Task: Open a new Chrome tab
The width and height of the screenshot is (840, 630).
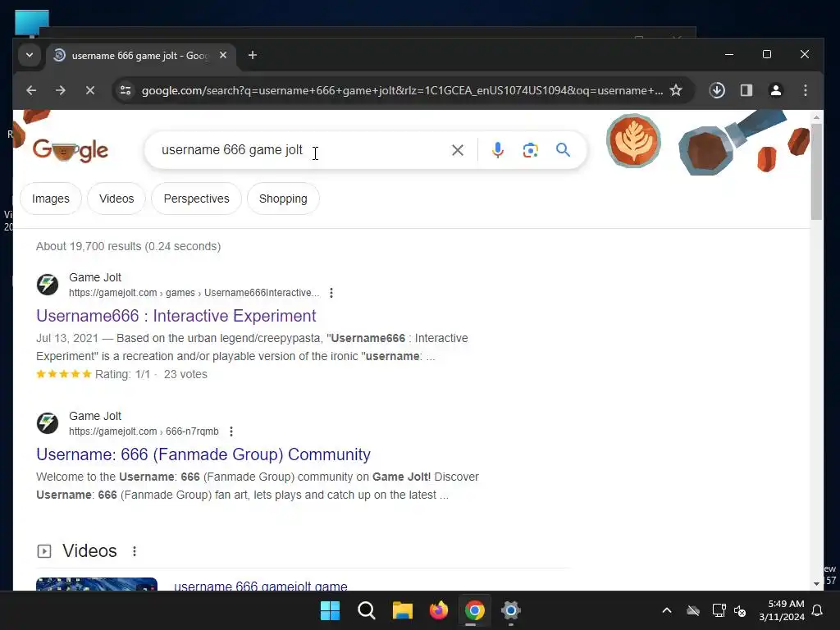Action: click(x=253, y=55)
